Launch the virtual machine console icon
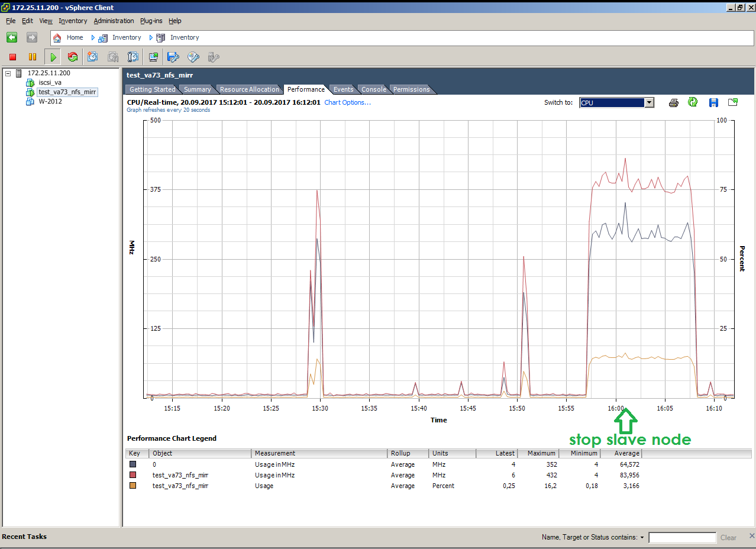 [x=153, y=57]
